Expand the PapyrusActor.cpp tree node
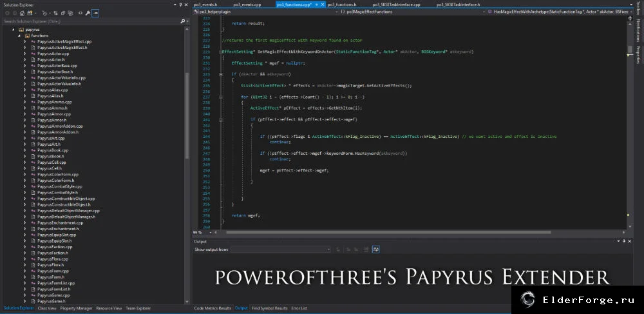Screen dimensions: 644x314 point(24,54)
